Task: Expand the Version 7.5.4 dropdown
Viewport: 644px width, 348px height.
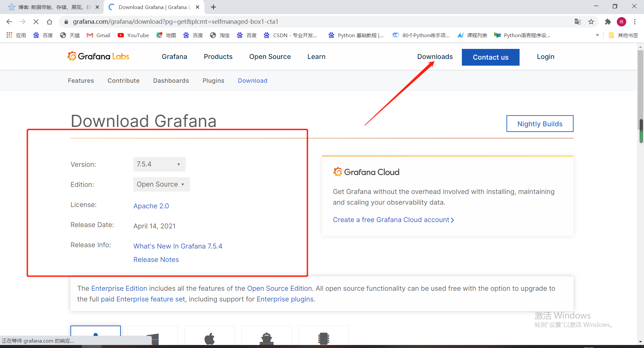Action: (x=160, y=164)
